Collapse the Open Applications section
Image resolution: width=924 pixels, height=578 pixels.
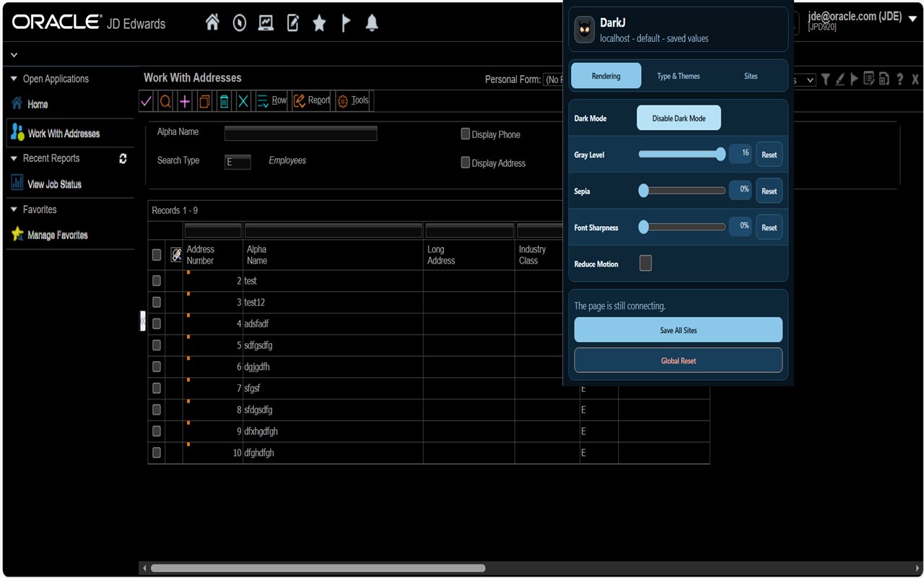[14, 79]
